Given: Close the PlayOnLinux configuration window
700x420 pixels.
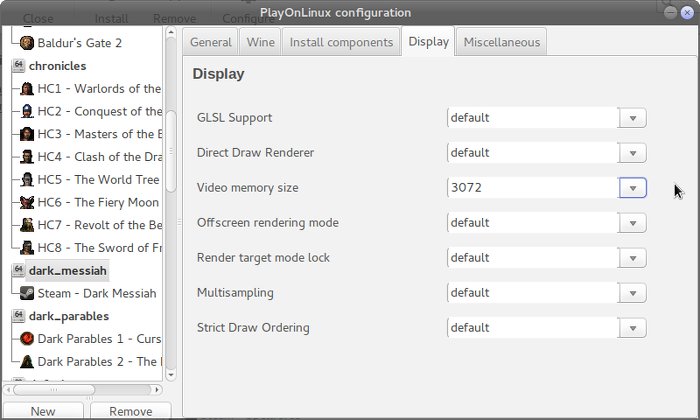Looking at the screenshot, I should pos(687,12).
